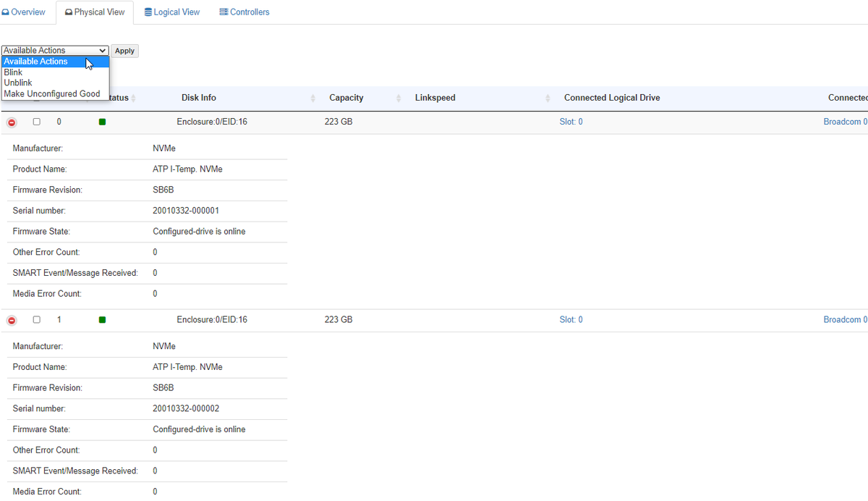Choose Unblink from actions list
This screenshot has height=501, width=868.
click(x=55, y=83)
